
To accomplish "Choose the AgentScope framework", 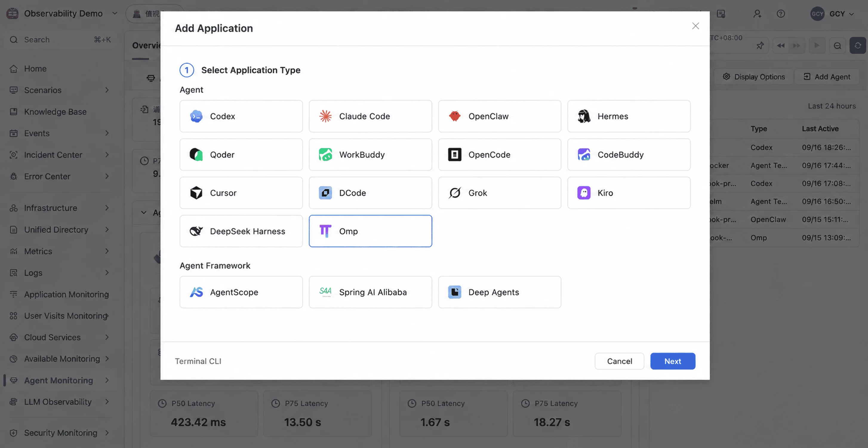I will (x=241, y=292).
